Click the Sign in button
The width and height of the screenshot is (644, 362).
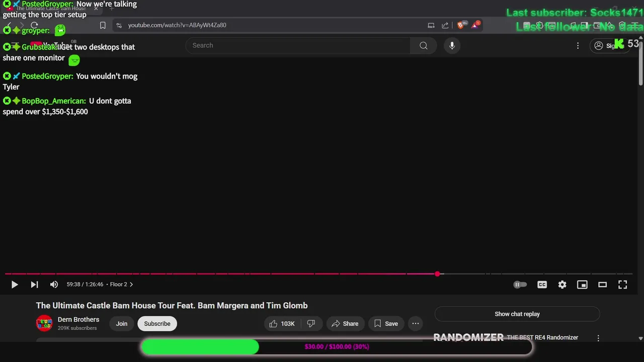click(x=610, y=45)
